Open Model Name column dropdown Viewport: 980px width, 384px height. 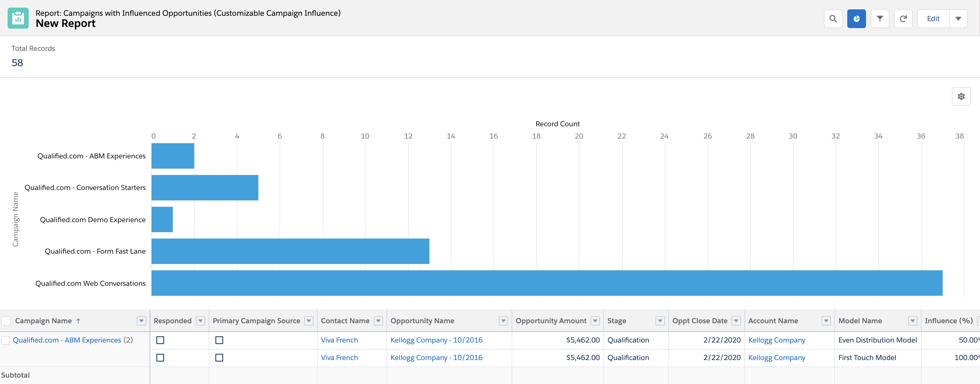913,321
